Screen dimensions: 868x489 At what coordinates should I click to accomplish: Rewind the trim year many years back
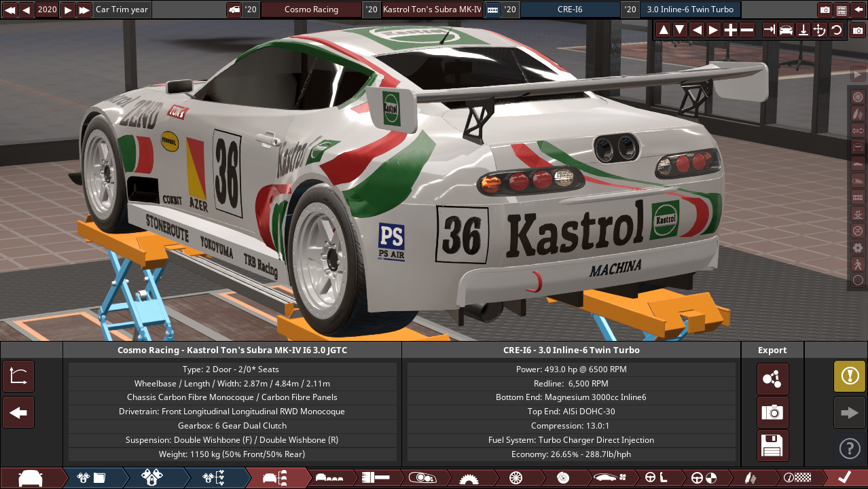[10, 10]
